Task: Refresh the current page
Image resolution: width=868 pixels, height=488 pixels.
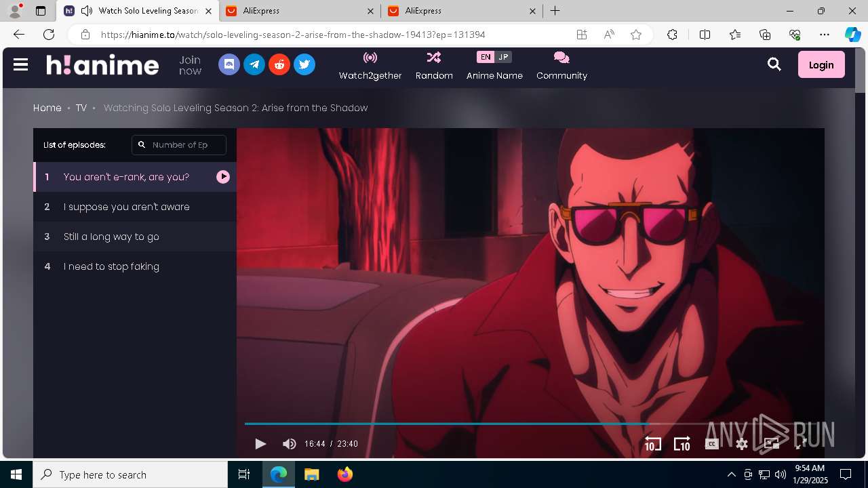Action: [49, 35]
